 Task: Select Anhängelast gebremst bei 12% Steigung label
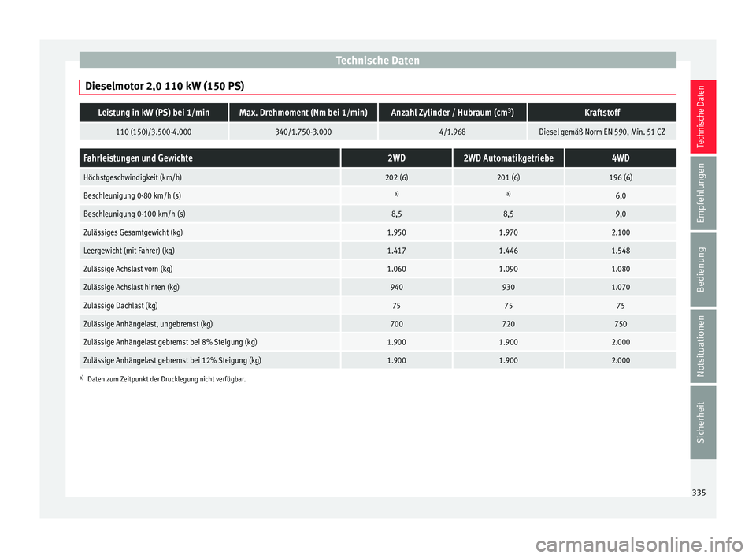pos(172,361)
